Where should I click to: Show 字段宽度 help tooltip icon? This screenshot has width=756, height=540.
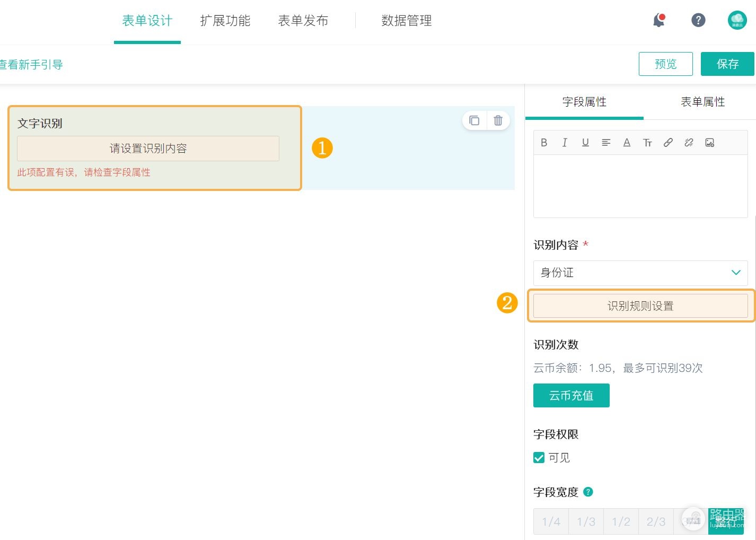588,492
